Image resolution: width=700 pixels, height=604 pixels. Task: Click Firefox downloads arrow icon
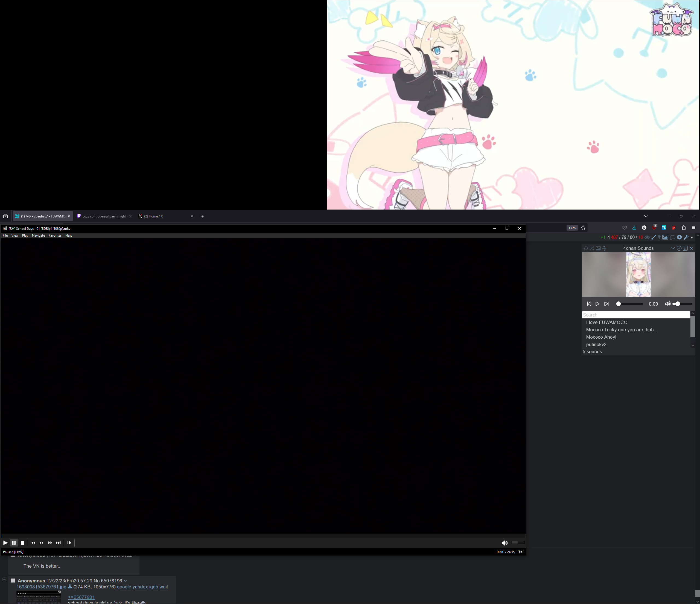[634, 228]
